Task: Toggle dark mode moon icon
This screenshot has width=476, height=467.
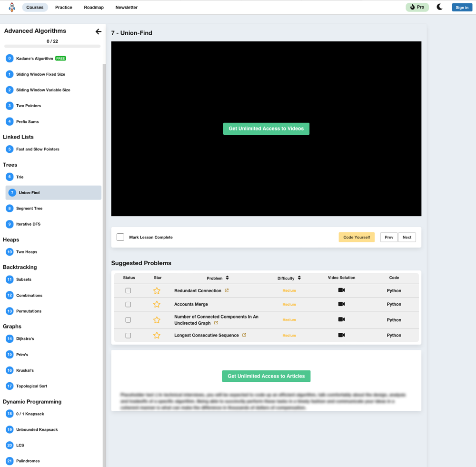Action: click(x=439, y=7)
